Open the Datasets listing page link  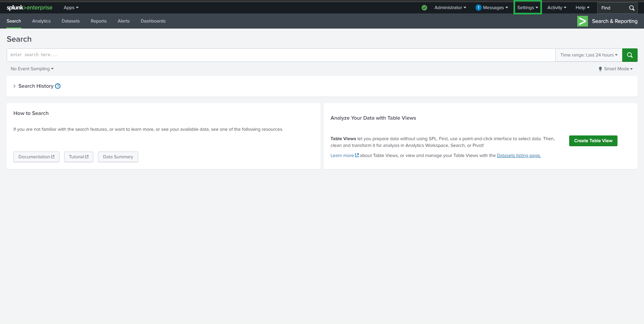519,156
